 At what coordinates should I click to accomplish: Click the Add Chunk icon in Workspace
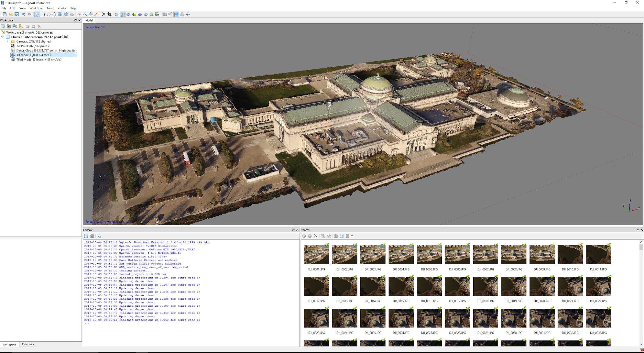[x=3, y=26]
